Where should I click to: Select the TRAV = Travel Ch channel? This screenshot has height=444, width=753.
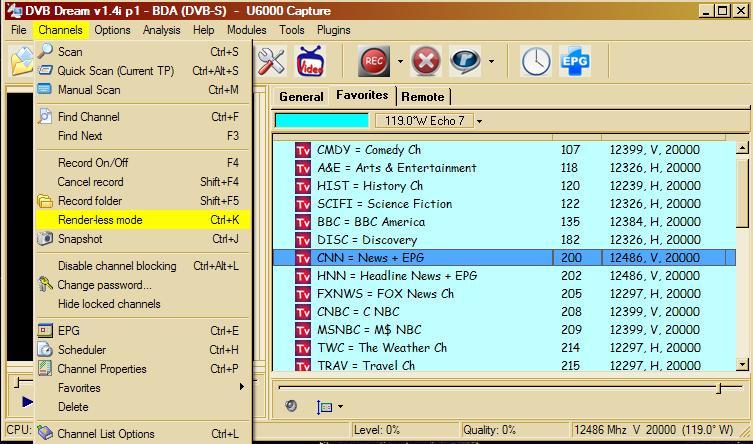tap(504, 365)
